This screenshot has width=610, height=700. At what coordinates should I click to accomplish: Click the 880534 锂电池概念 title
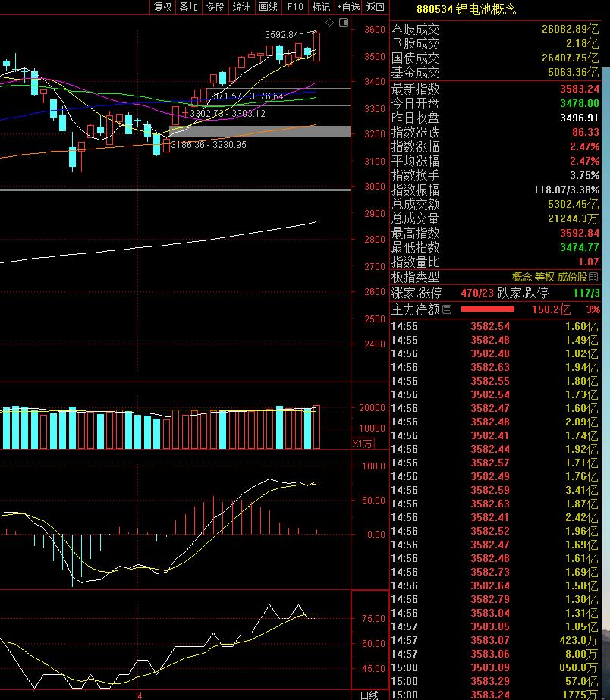pyautogui.click(x=466, y=9)
